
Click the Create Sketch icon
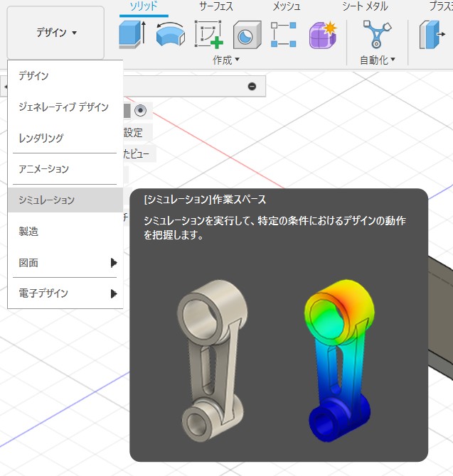click(209, 34)
